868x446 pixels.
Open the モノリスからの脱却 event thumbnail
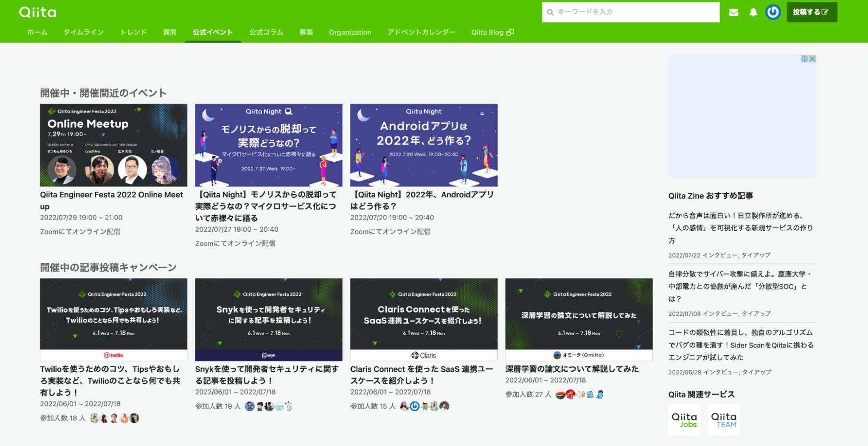click(x=269, y=145)
